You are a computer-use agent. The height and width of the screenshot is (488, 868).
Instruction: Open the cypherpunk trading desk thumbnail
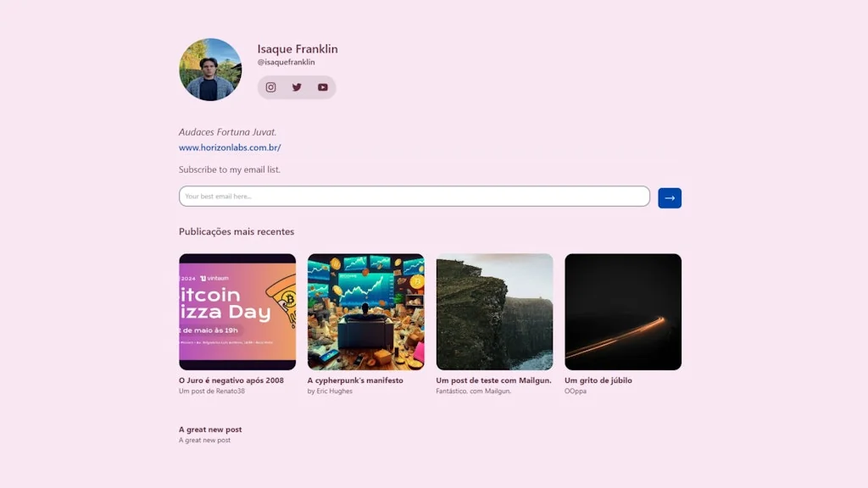(x=366, y=312)
